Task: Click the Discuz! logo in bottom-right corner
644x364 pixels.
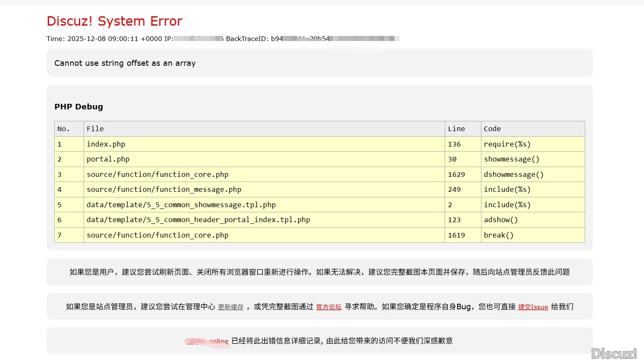Action: point(614,353)
